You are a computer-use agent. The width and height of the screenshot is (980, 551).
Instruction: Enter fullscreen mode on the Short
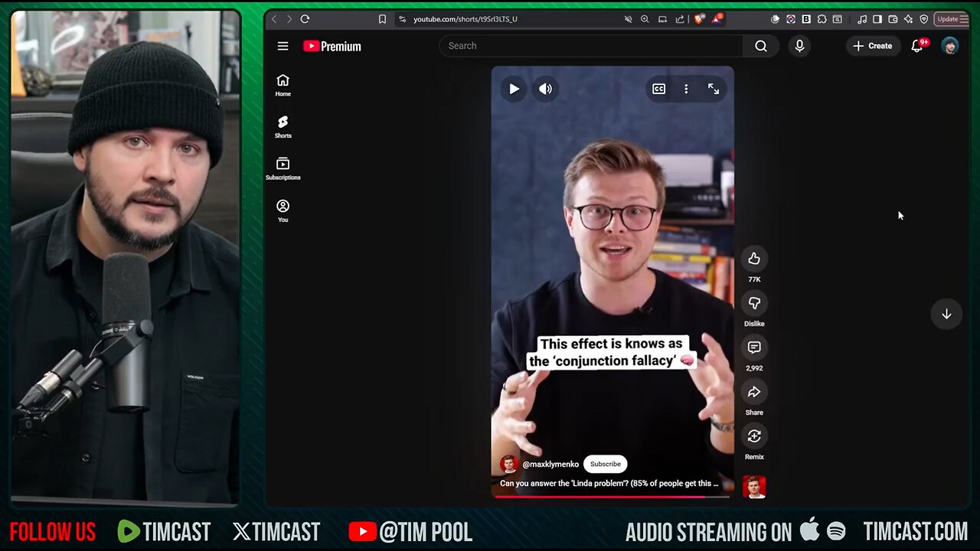(x=714, y=89)
